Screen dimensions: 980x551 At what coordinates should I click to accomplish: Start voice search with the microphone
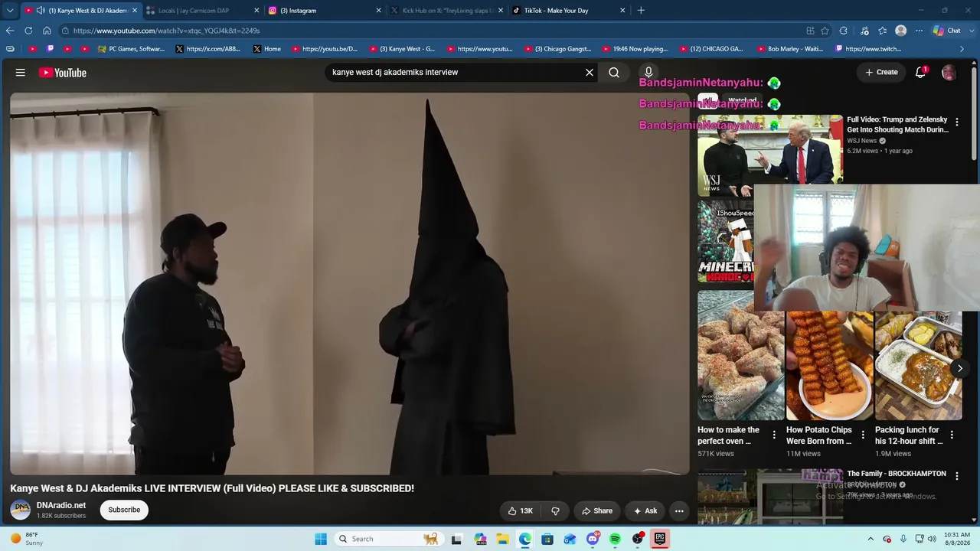point(648,73)
